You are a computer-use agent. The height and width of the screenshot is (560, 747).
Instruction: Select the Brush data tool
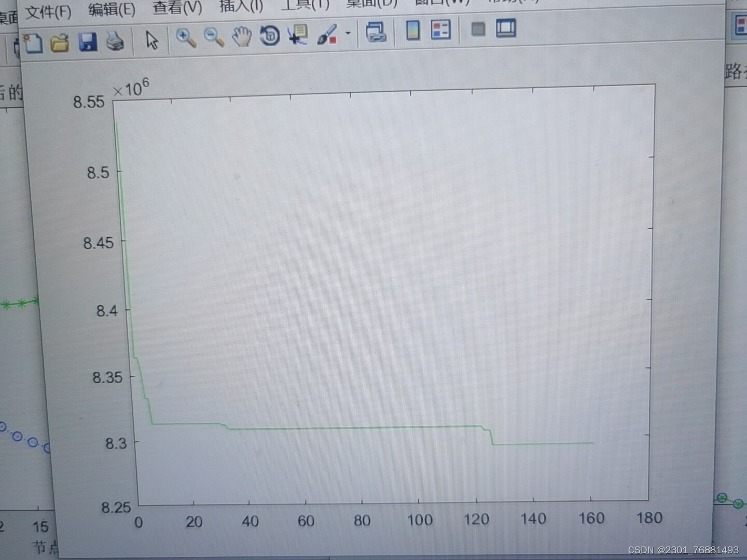pos(327,35)
